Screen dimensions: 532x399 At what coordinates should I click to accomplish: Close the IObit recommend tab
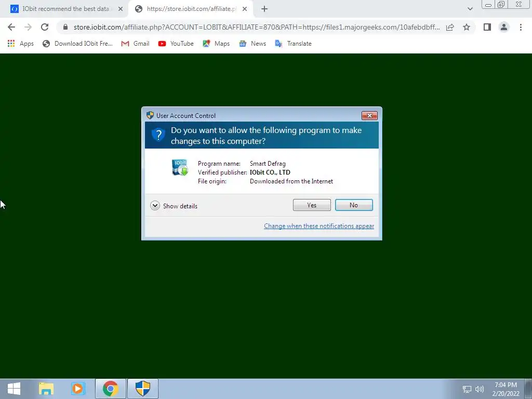click(x=121, y=9)
